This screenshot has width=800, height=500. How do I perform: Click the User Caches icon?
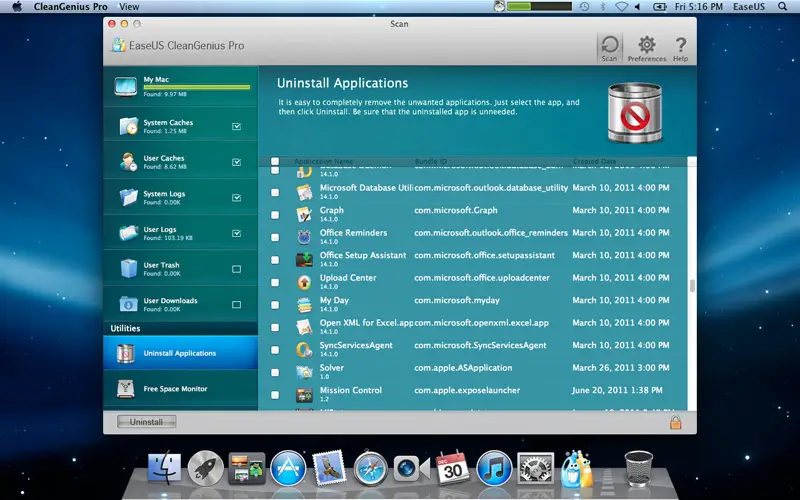pos(129,162)
